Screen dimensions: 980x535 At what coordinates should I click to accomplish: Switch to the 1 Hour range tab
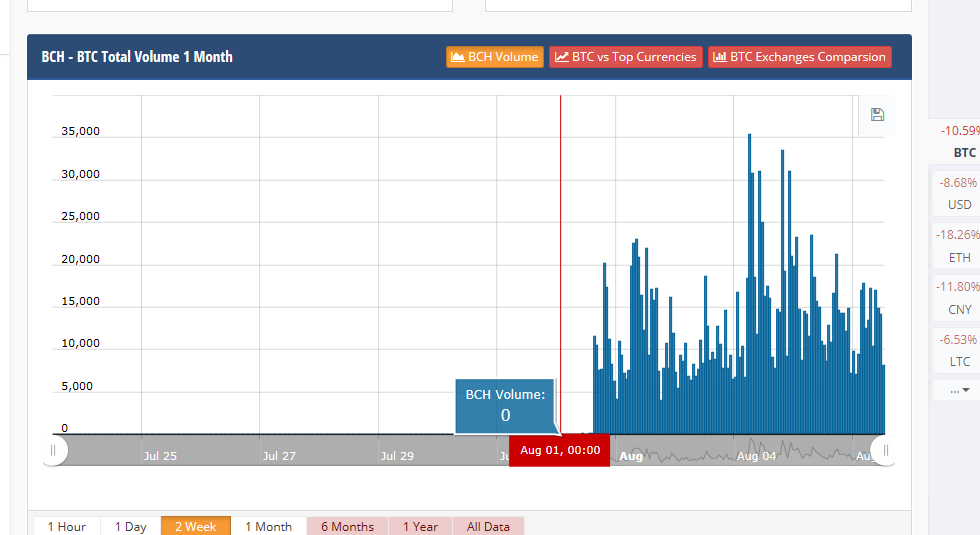[66, 526]
